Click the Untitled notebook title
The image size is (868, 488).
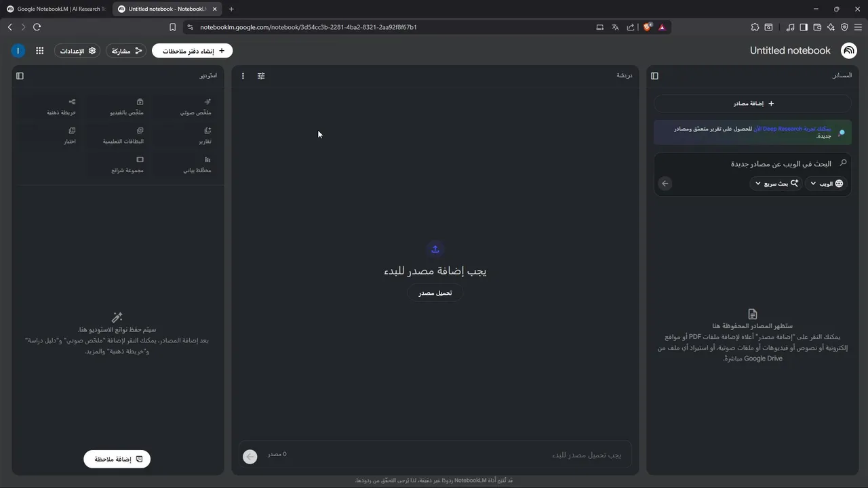(x=790, y=51)
